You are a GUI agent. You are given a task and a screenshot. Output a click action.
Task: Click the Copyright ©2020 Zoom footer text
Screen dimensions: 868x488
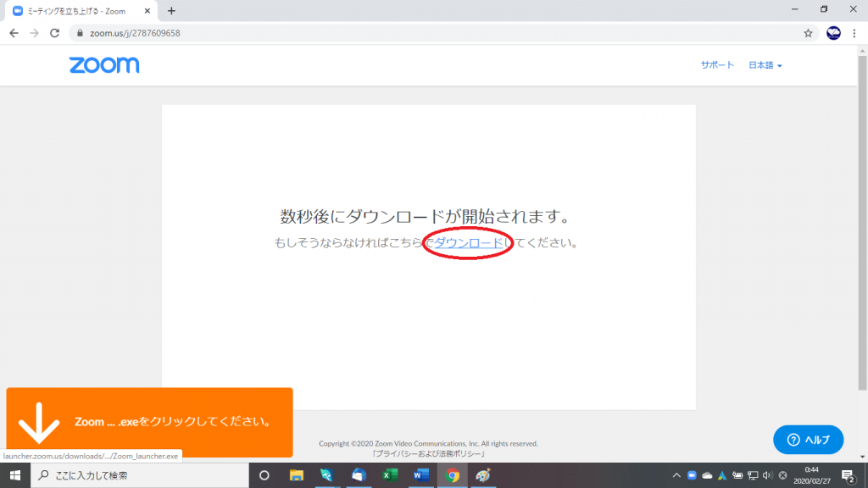(x=428, y=444)
